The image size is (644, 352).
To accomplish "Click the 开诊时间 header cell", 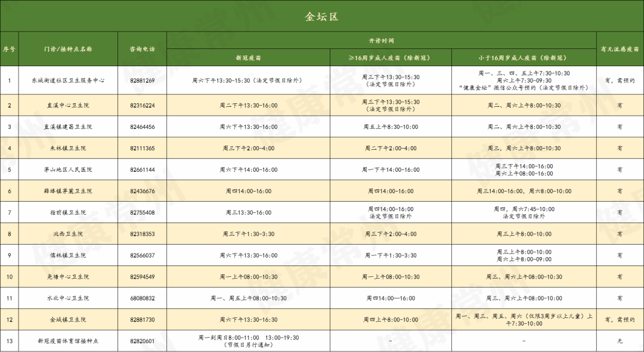I will pos(382,41).
